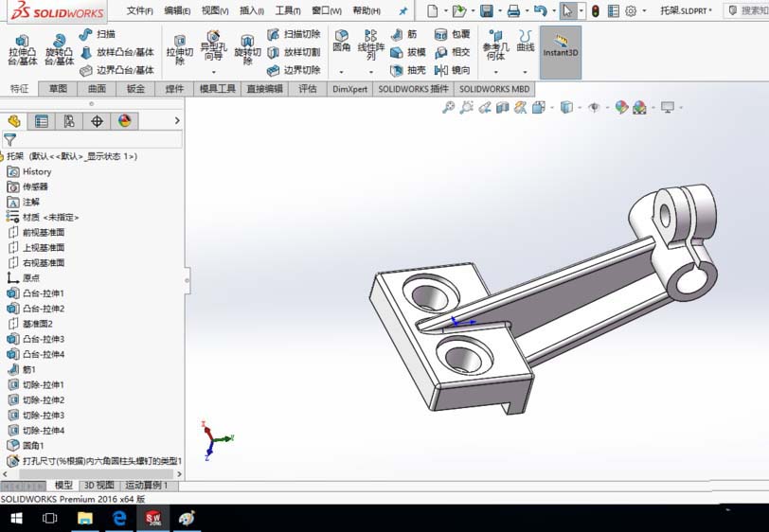Switch to the Surfaces (曲面) tab
This screenshot has height=532, width=769.
click(97, 89)
